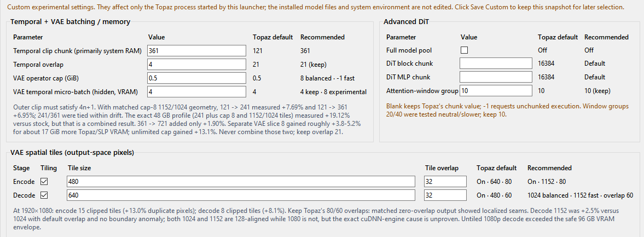Edit the Attention-window group field
Viewport: 644px width, 237px height.
(496, 90)
